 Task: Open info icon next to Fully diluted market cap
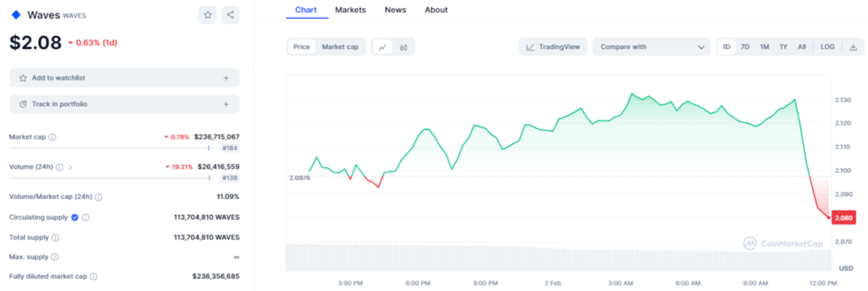[x=93, y=277]
